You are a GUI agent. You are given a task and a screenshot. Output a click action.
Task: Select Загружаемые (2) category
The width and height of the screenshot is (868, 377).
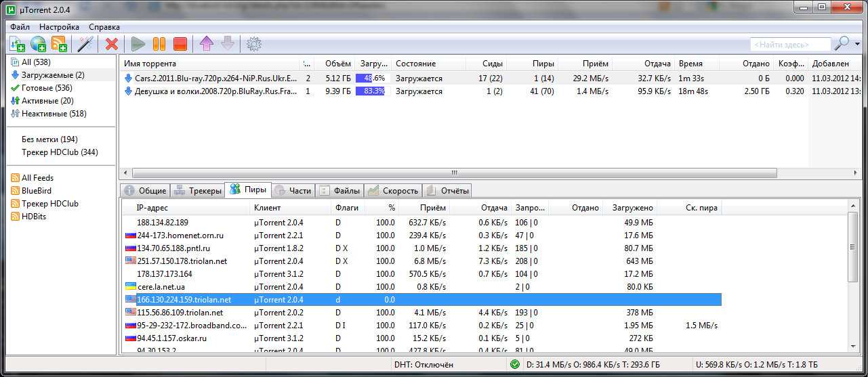click(x=53, y=75)
